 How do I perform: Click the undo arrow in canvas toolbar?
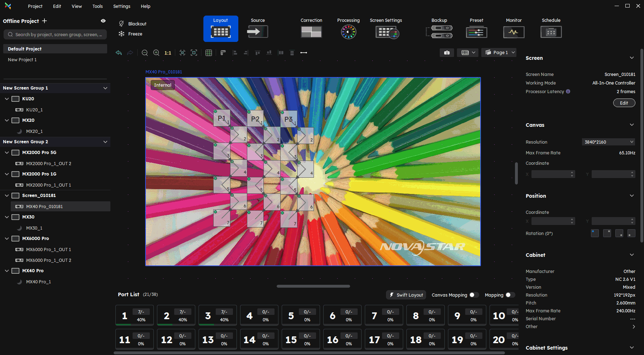click(x=119, y=53)
